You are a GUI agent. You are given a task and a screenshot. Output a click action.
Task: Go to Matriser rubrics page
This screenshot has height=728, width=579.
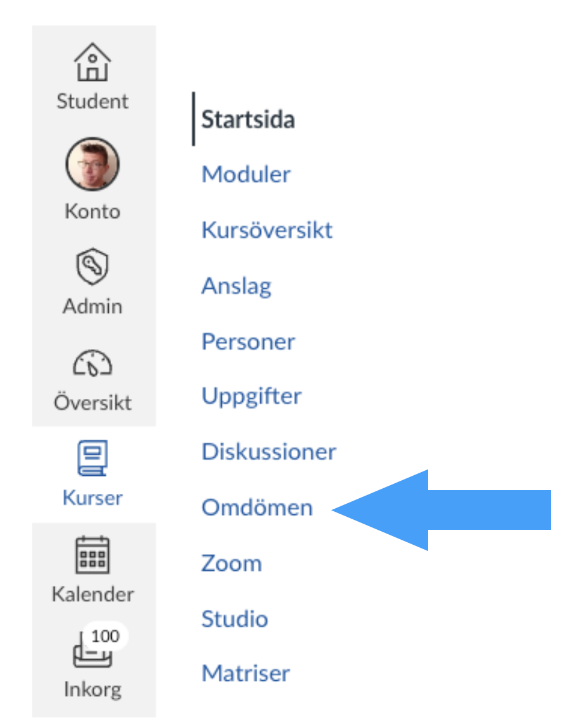[246, 673]
